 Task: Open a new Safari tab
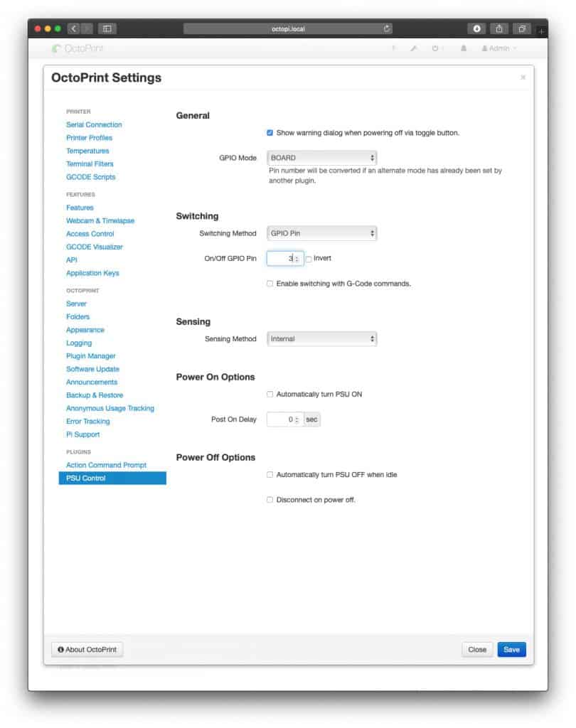coord(541,31)
